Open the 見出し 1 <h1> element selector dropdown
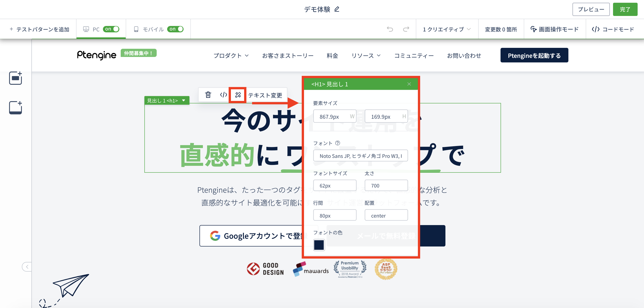This screenshot has height=308, width=644. [166, 100]
